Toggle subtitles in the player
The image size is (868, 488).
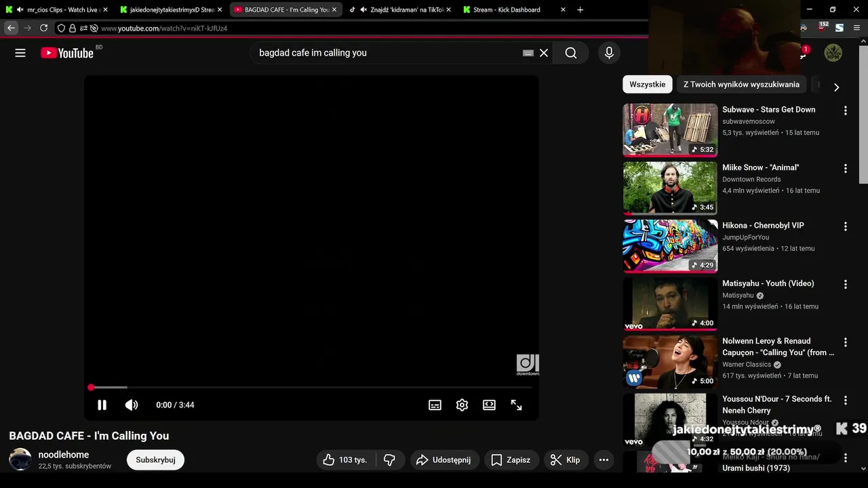[435, 405]
